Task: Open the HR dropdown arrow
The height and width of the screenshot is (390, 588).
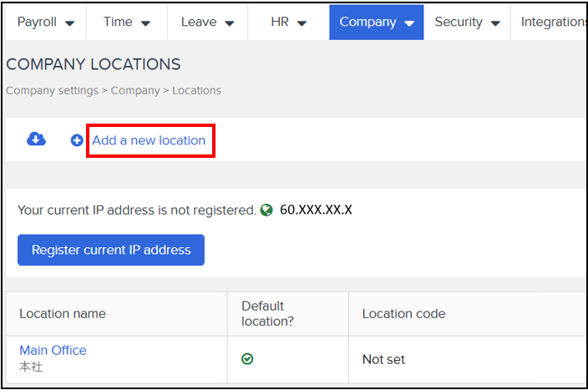Action: pos(302,23)
